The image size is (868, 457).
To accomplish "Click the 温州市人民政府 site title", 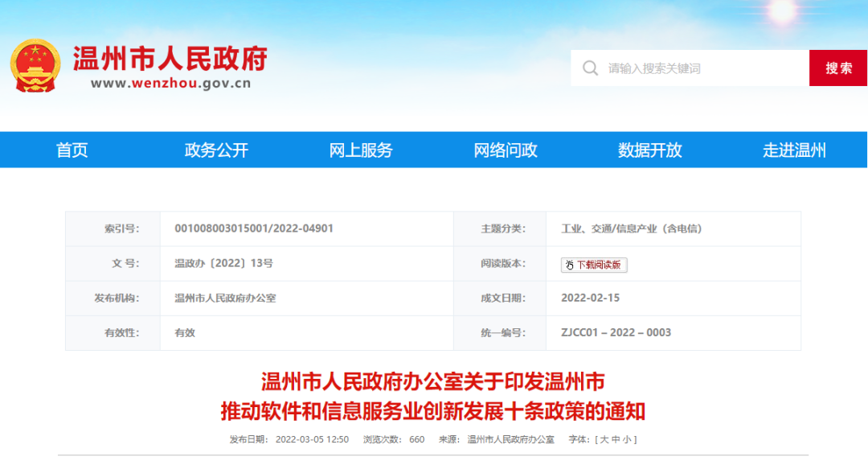I will [x=170, y=59].
